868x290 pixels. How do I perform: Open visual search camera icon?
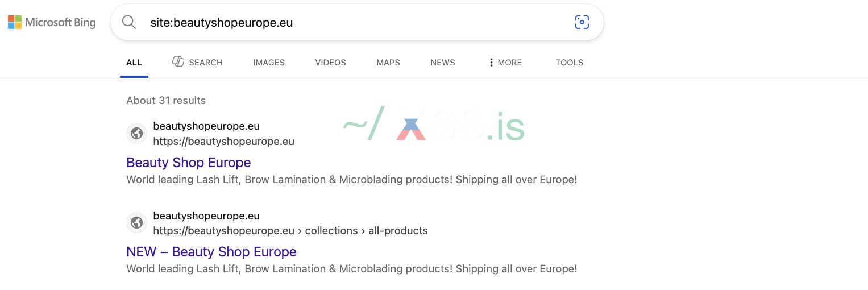pyautogui.click(x=582, y=23)
